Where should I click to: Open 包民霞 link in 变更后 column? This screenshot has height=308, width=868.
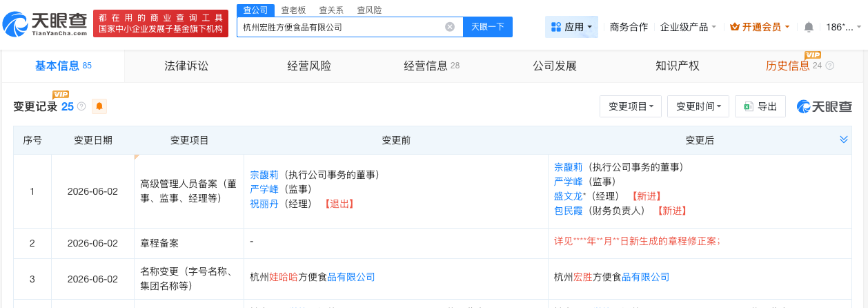568,211
